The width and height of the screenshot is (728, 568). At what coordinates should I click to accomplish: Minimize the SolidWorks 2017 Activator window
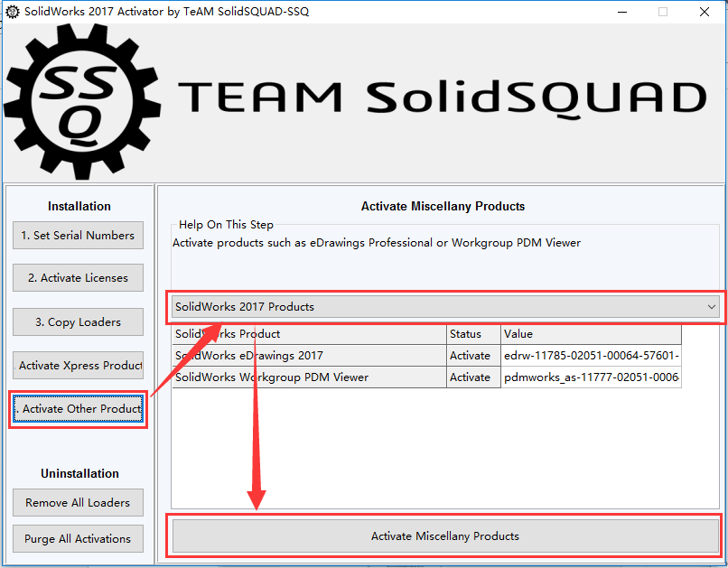pyautogui.click(x=622, y=12)
